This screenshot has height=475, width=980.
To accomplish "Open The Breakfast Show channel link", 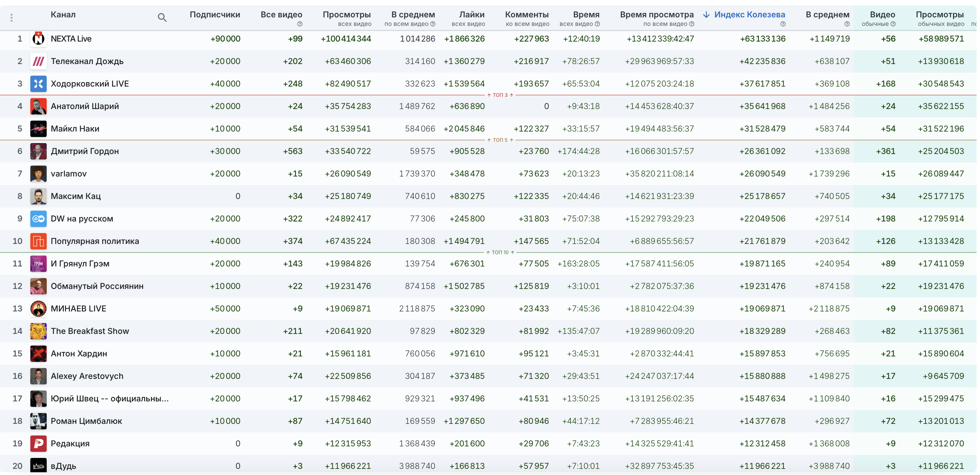I will [x=90, y=331].
